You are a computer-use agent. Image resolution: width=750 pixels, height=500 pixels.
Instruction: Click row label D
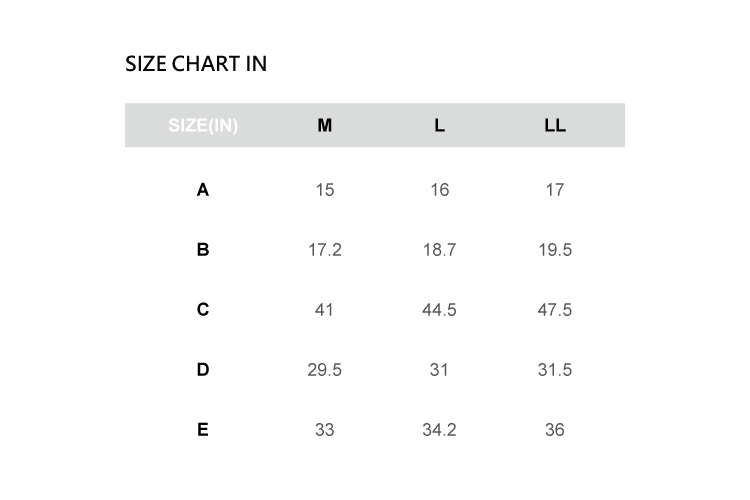(x=203, y=370)
